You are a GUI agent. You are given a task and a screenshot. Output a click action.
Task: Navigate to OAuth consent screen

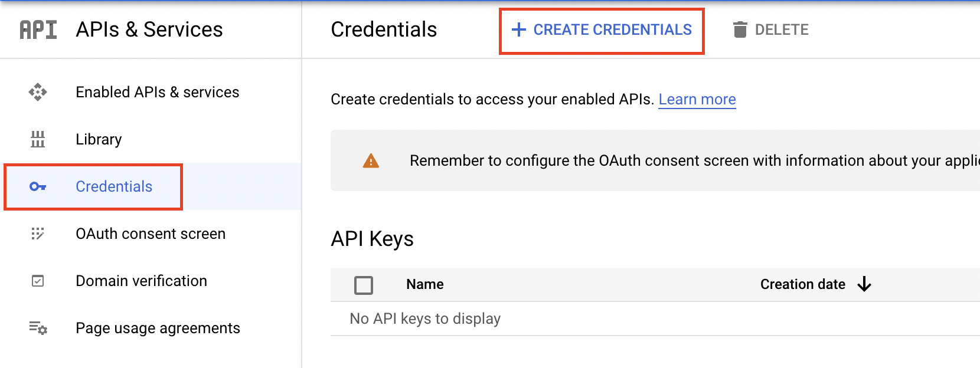[x=151, y=234]
